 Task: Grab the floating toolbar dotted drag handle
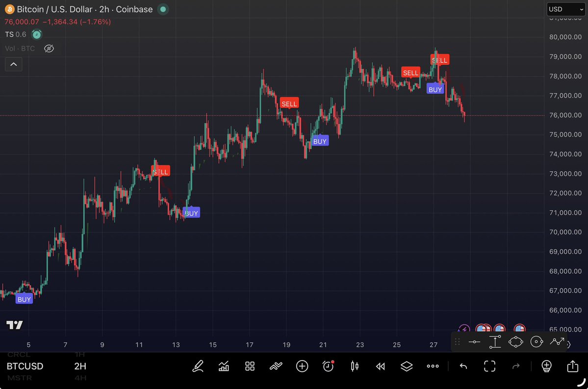[x=457, y=342]
